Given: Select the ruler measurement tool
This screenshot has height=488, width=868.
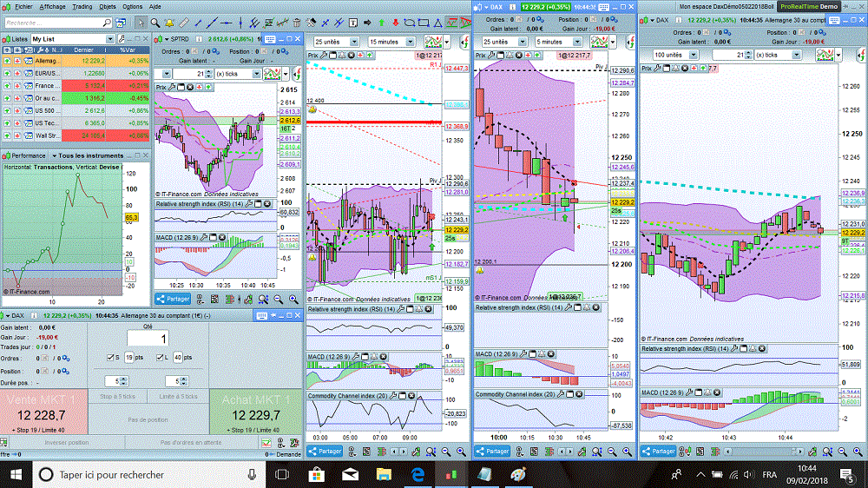Looking at the screenshot, I should coord(183,23).
